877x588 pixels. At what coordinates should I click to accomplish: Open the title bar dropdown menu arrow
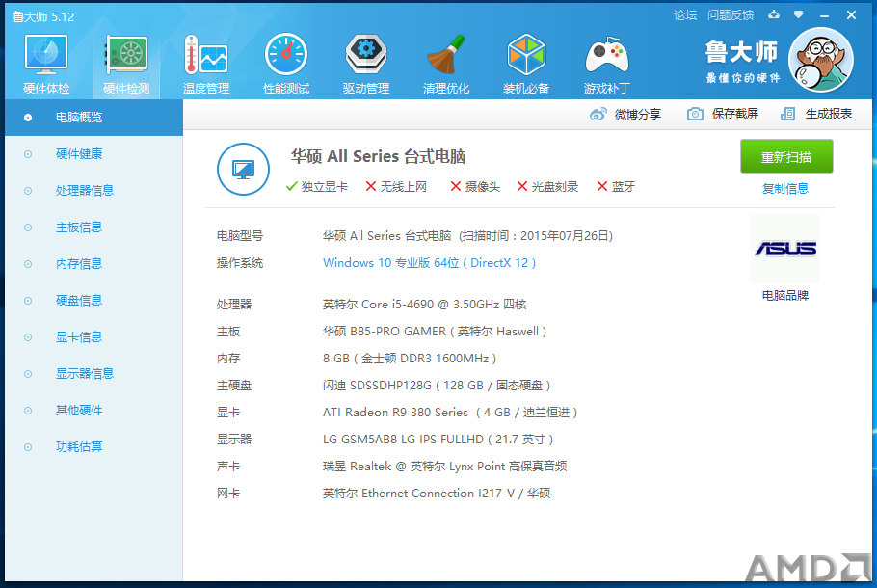click(799, 15)
